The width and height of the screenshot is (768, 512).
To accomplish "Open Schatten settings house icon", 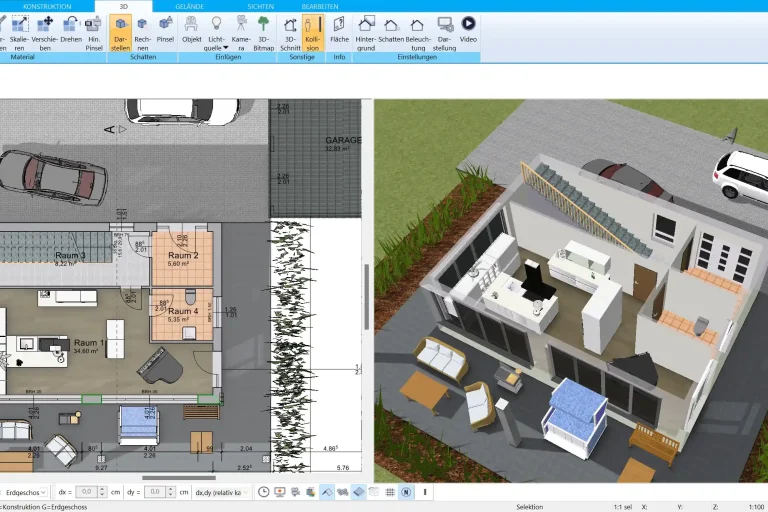I will 391,29.
